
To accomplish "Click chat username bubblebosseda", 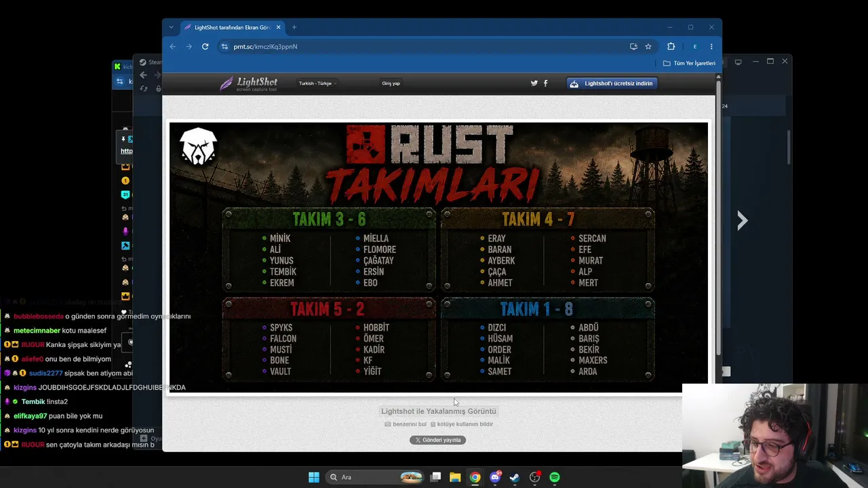I will coord(39,317).
